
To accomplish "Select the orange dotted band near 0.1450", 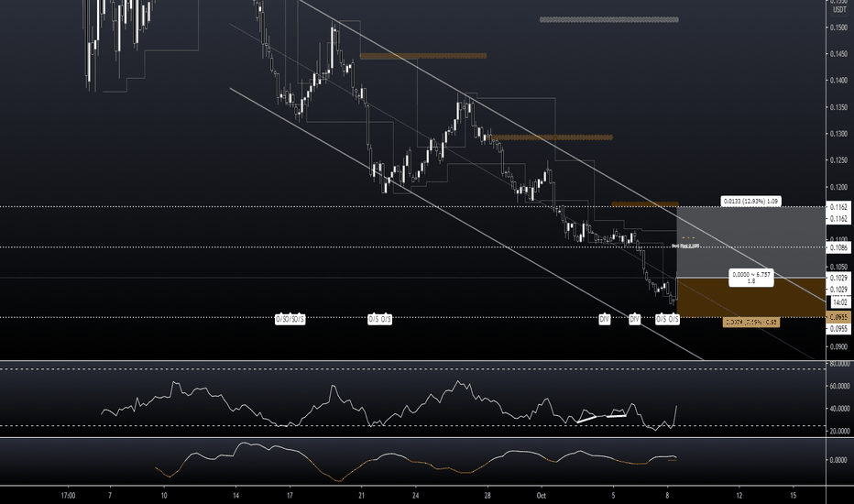I will tap(423, 56).
